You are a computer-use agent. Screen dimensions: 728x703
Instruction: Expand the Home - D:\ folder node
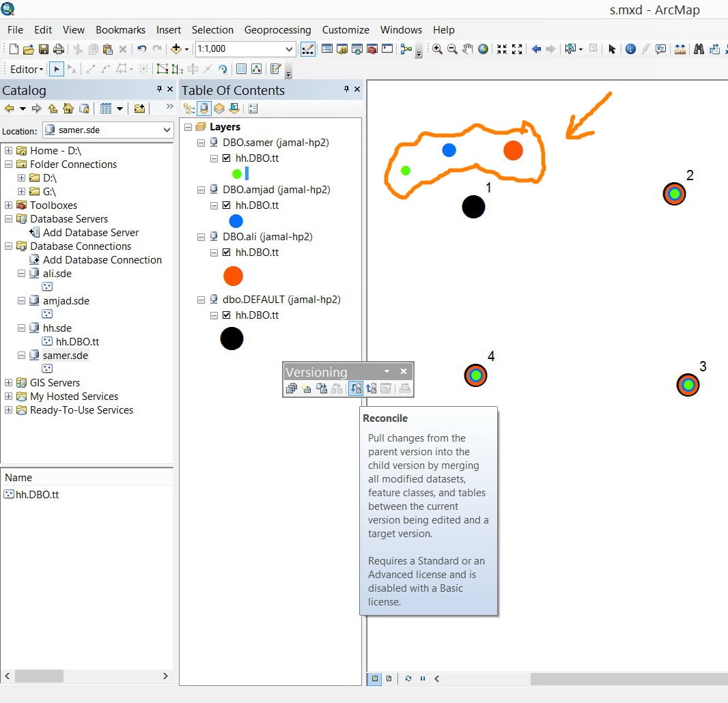tap(8, 151)
